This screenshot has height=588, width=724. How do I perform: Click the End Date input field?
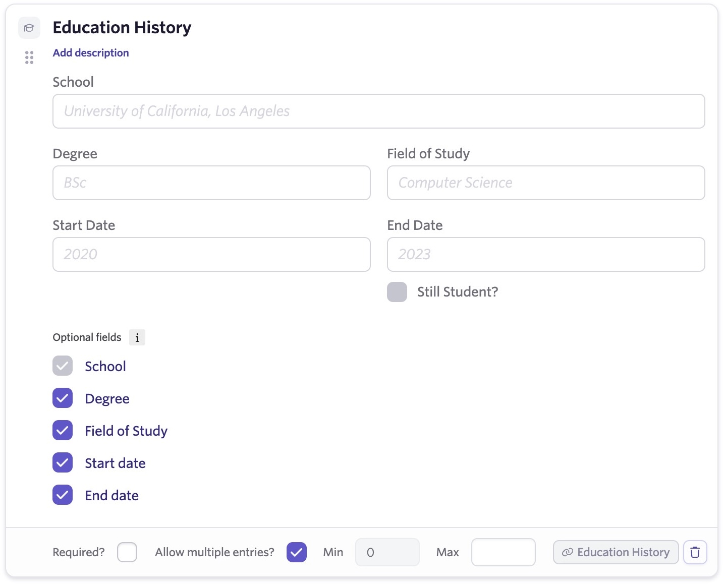click(x=545, y=255)
